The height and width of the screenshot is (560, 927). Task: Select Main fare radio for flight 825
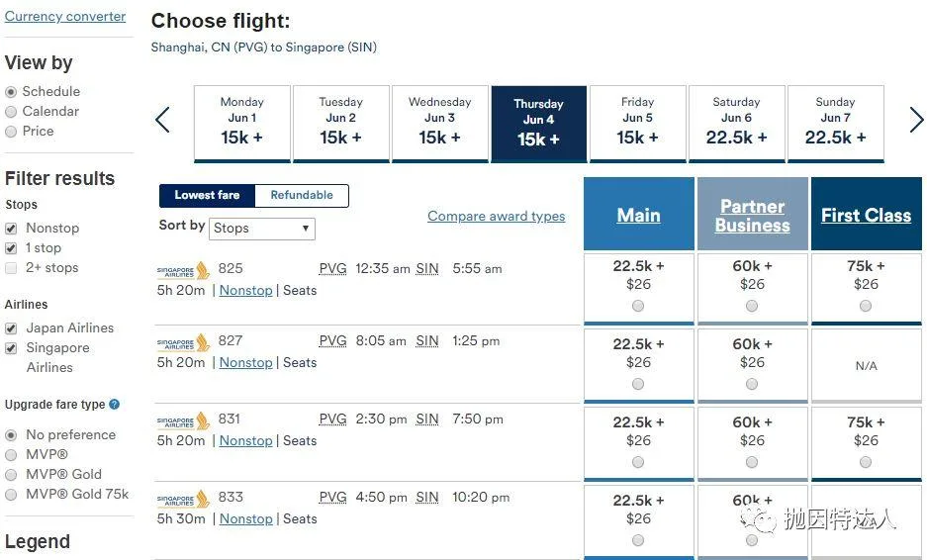tap(638, 306)
